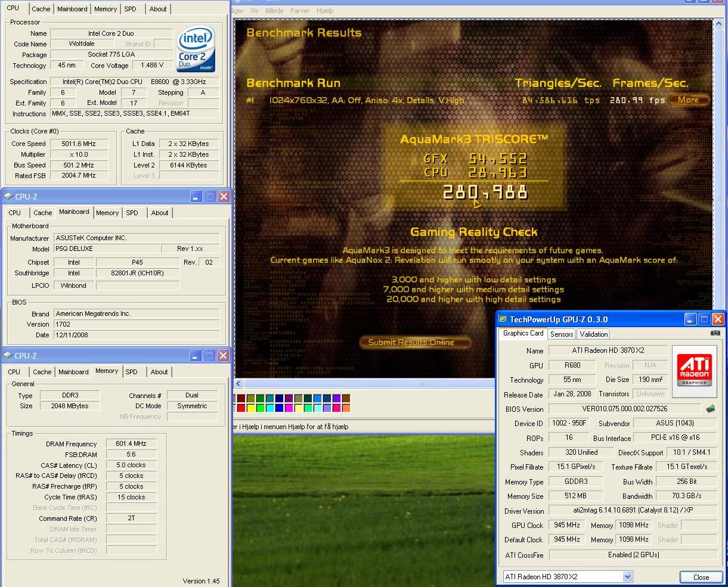Open the Billede menu in Paint
728x587 pixels.
tap(274, 11)
